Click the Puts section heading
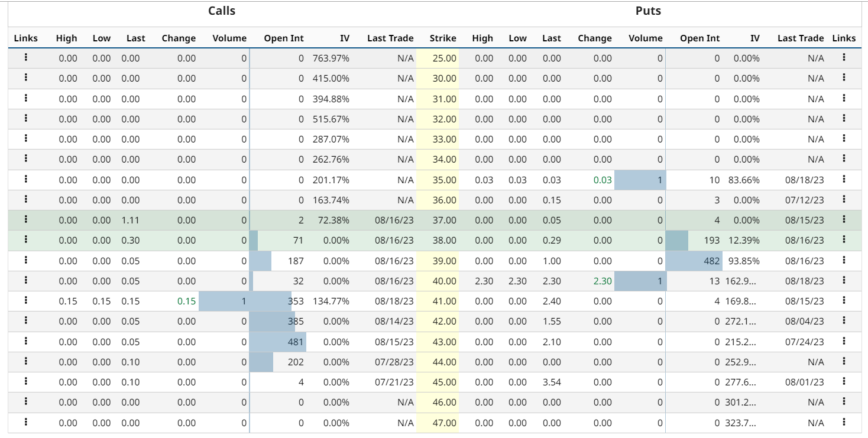 (648, 11)
